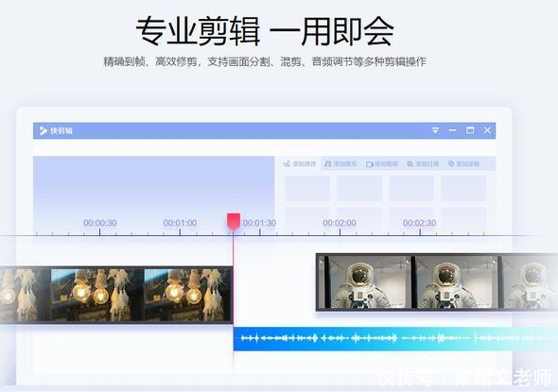Select the highlighted first tab beside the music tab
This screenshot has height=392, width=558.
(x=300, y=163)
